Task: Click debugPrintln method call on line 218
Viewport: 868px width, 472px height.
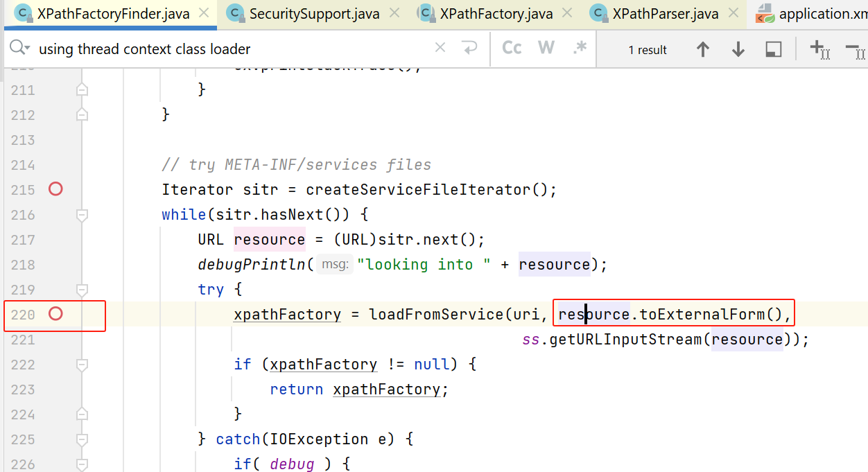Action: coord(252,265)
